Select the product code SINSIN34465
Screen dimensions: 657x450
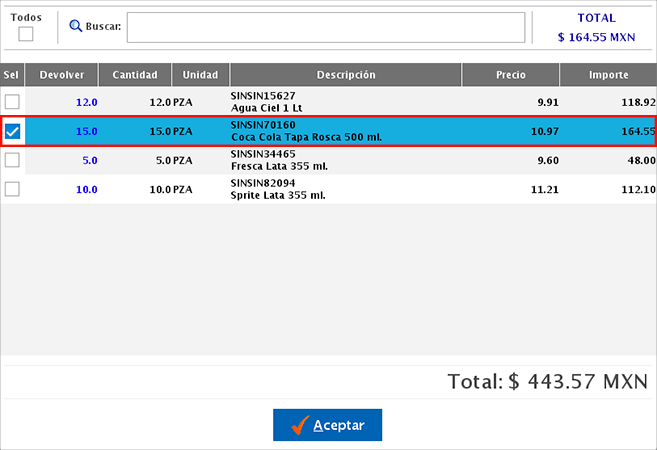[263, 154]
